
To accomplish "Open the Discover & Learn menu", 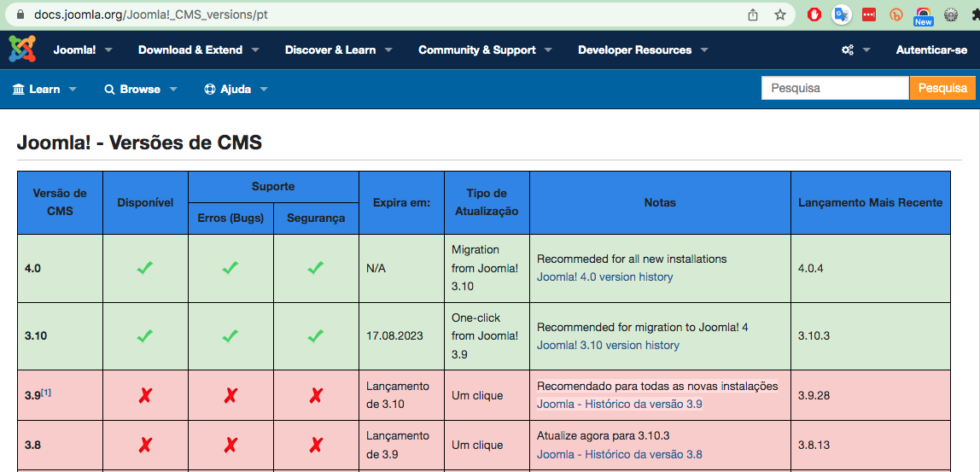I will point(330,50).
